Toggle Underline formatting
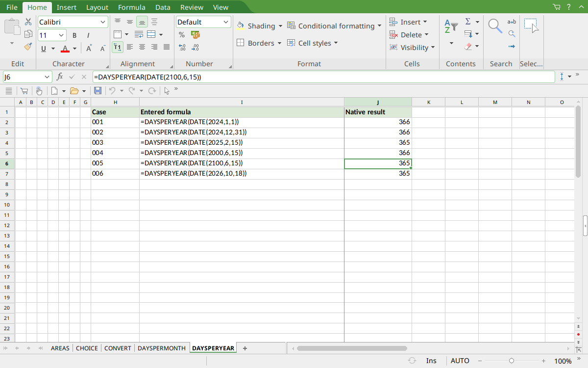588x368 pixels. (x=44, y=49)
